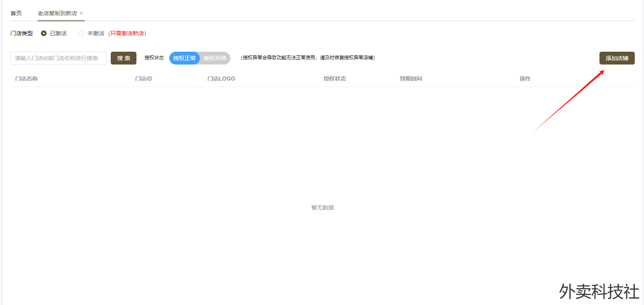Click the 操作 column header

coord(525,79)
